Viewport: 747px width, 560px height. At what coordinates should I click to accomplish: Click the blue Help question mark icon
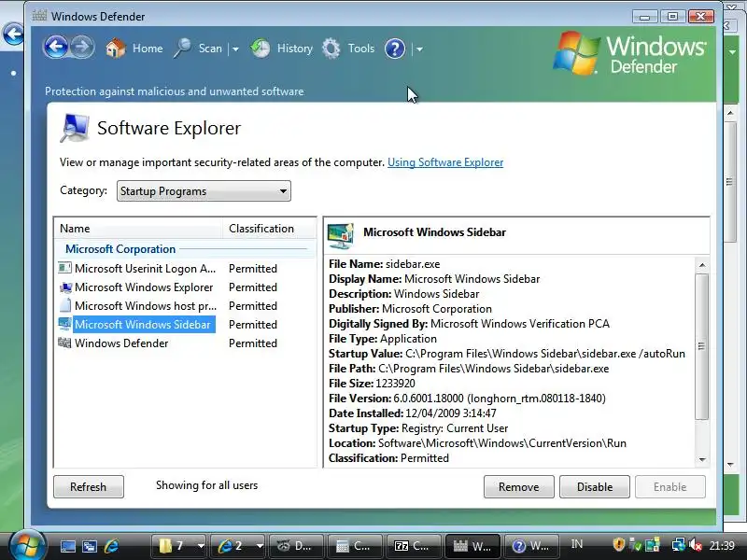tap(394, 49)
